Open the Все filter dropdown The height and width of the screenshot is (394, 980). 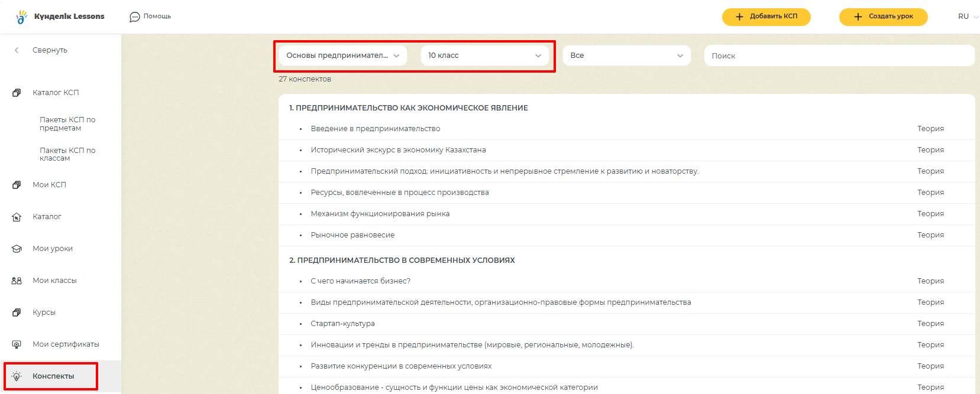[x=626, y=56]
